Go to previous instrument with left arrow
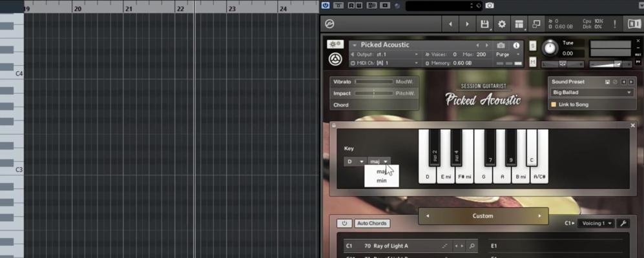The image size is (644, 258). click(x=450, y=25)
